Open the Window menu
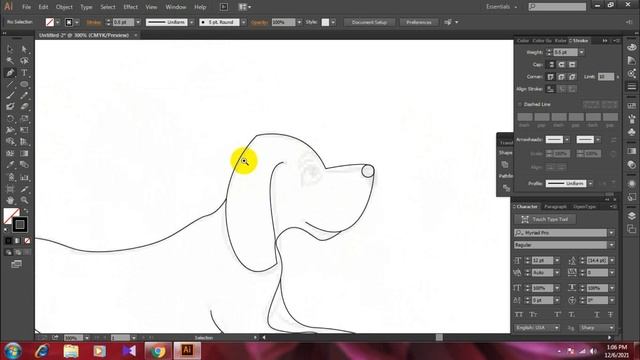Screen dimensions: 640x360 click(x=176, y=7)
